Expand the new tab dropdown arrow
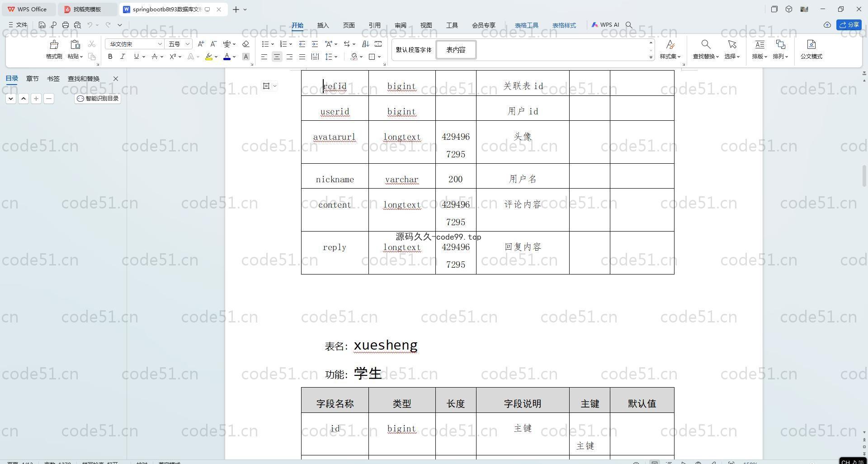 click(245, 9)
